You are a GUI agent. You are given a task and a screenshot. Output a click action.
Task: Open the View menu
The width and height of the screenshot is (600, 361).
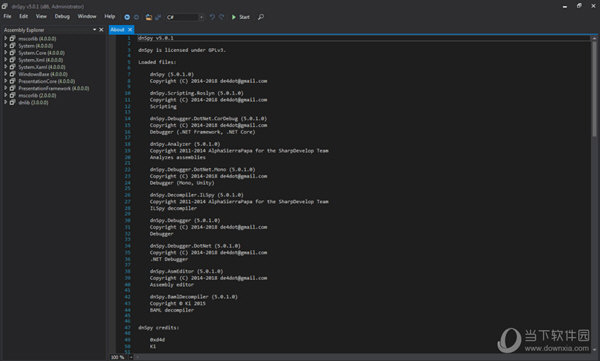(x=41, y=16)
